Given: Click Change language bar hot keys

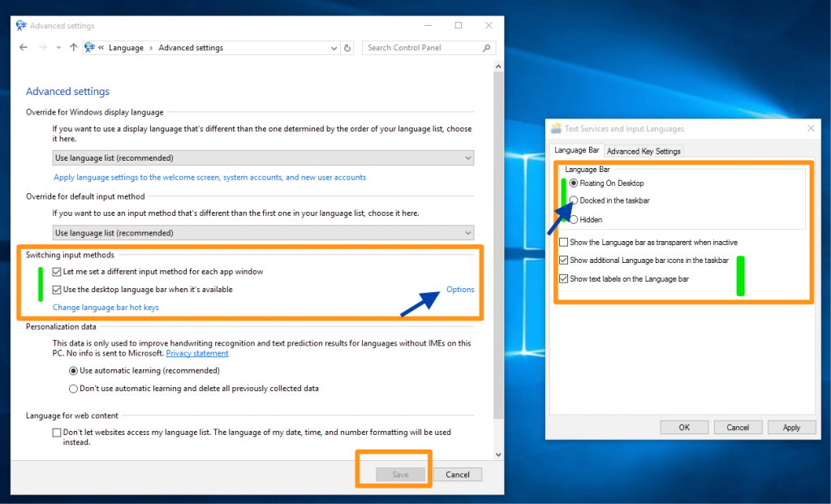Looking at the screenshot, I should click(x=105, y=308).
